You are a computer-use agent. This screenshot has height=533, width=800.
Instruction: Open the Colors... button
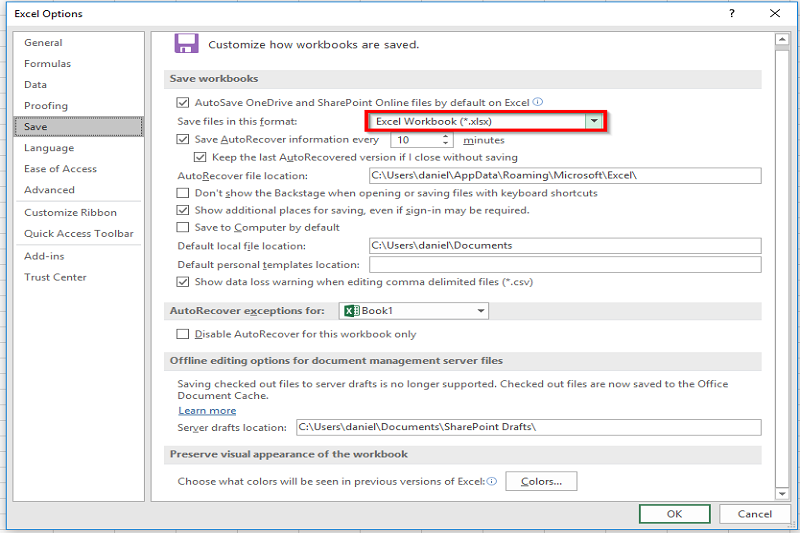[x=541, y=481]
